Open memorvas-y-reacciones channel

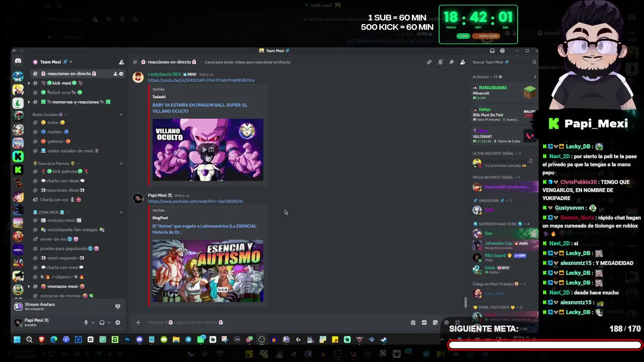click(x=77, y=102)
